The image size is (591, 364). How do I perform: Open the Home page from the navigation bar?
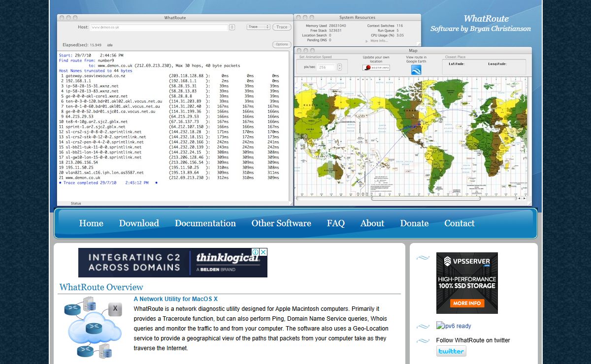pyautogui.click(x=91, y=223)
